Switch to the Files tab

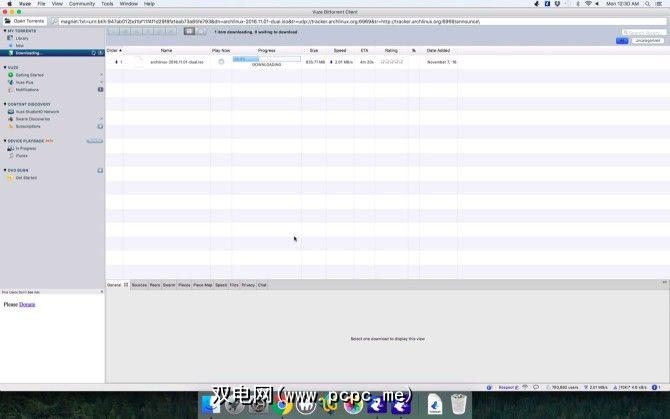(234, 285)
